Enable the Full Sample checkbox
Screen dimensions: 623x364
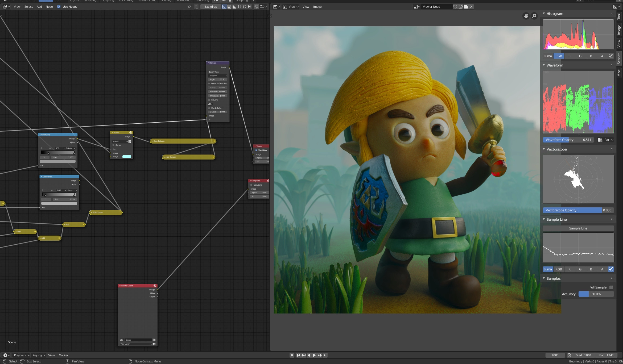[x=611, y=287]
